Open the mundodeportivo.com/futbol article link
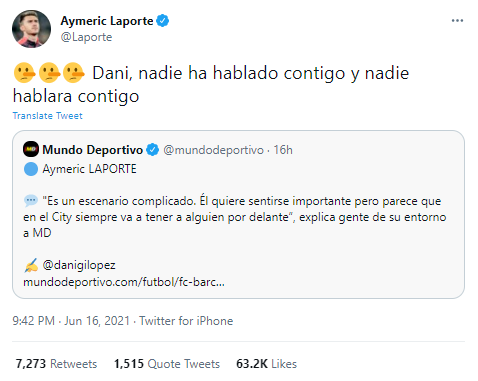 pyautogui.click(x=124, y=282)
